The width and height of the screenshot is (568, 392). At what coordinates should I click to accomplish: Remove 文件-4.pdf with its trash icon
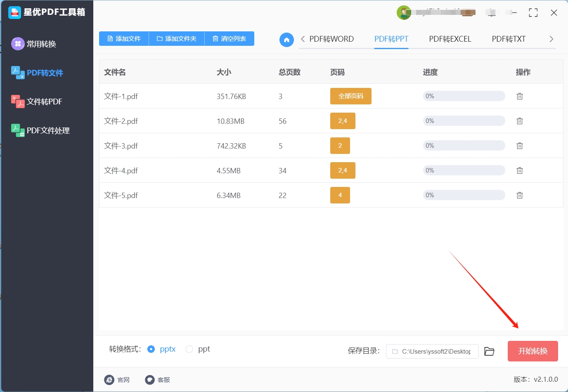pyautogui.click(x=520, y=170)
